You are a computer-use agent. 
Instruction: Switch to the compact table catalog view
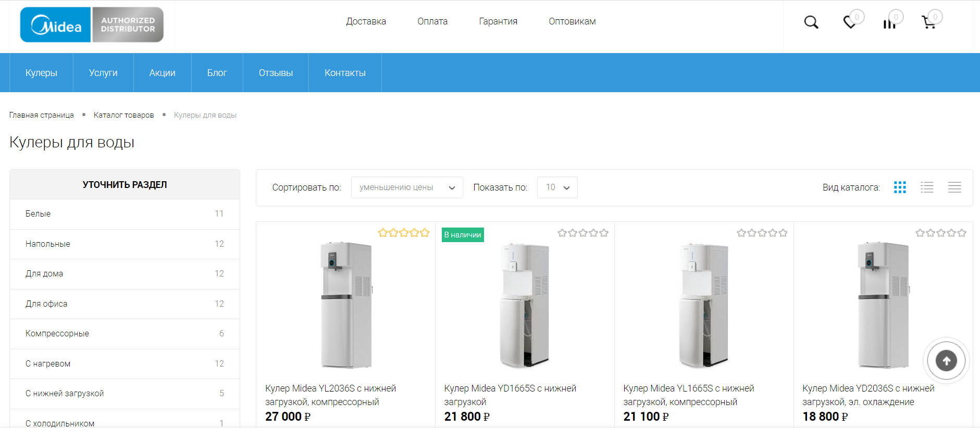click(954, 187)
